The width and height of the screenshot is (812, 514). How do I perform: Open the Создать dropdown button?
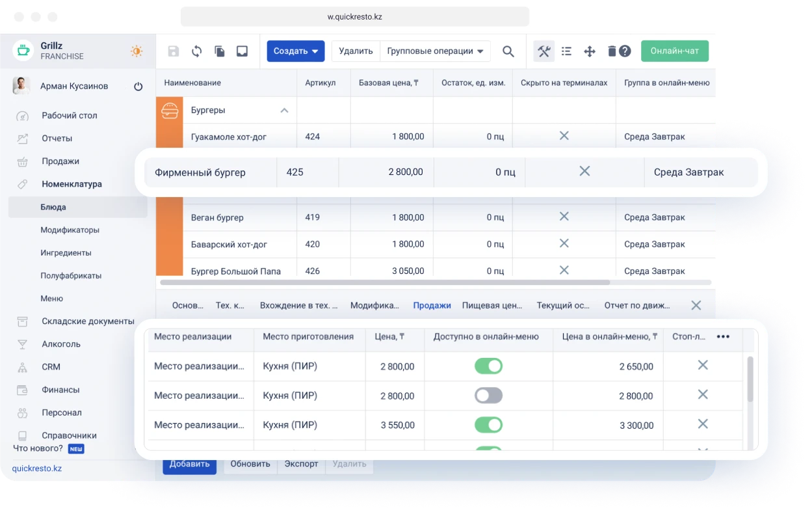[x=295, y=51]
